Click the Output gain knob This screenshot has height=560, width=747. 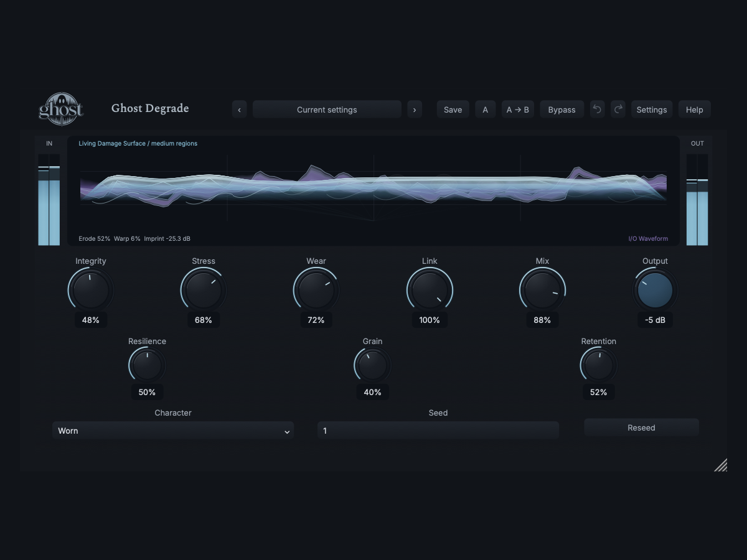click(x=655, y=290)
